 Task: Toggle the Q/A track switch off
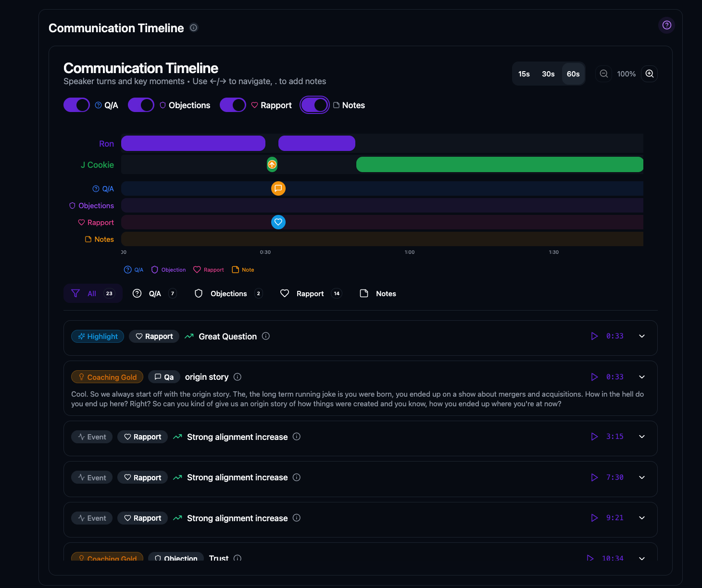(77, 105)
